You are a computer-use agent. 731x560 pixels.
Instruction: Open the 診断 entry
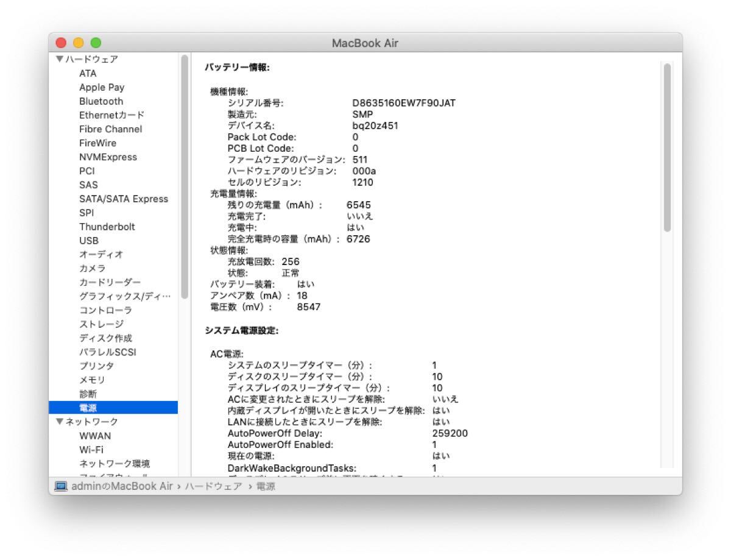coord(88,394)
